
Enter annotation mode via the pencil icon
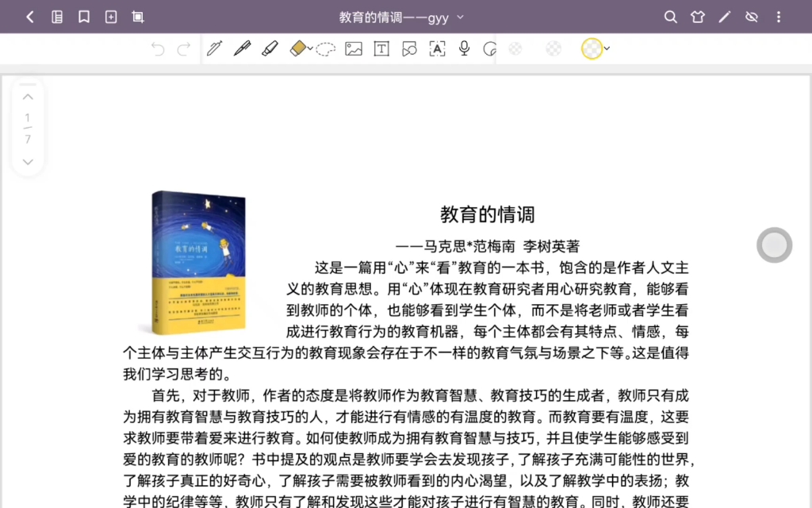tap(724, 17)
